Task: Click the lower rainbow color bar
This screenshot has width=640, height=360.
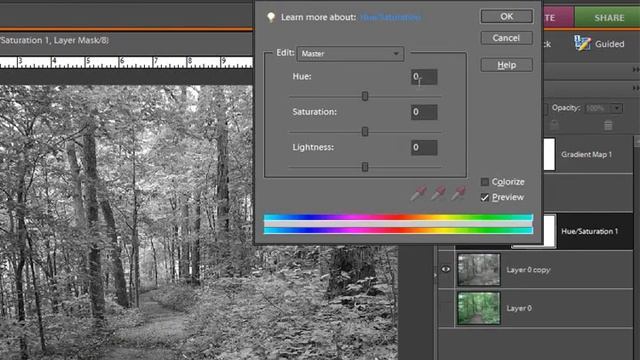Action: 398,231
